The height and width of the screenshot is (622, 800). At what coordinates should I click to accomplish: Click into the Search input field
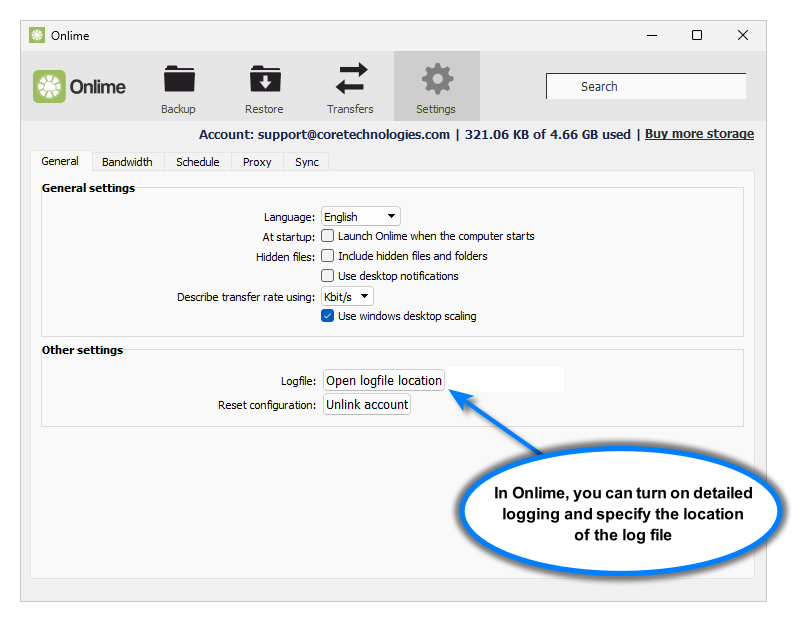pyautogui.click(x=645, y=87)
